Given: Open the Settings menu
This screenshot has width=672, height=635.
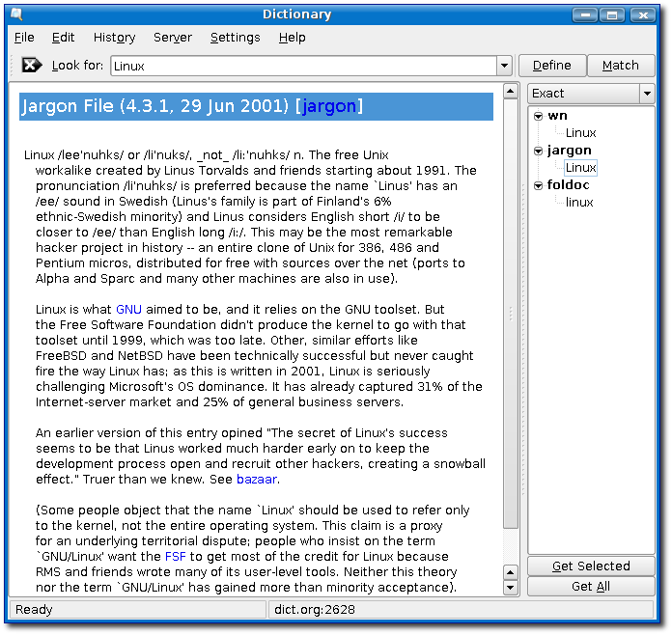Looking at the screenshot, I should pyautogui.click(x=235, y=37).
